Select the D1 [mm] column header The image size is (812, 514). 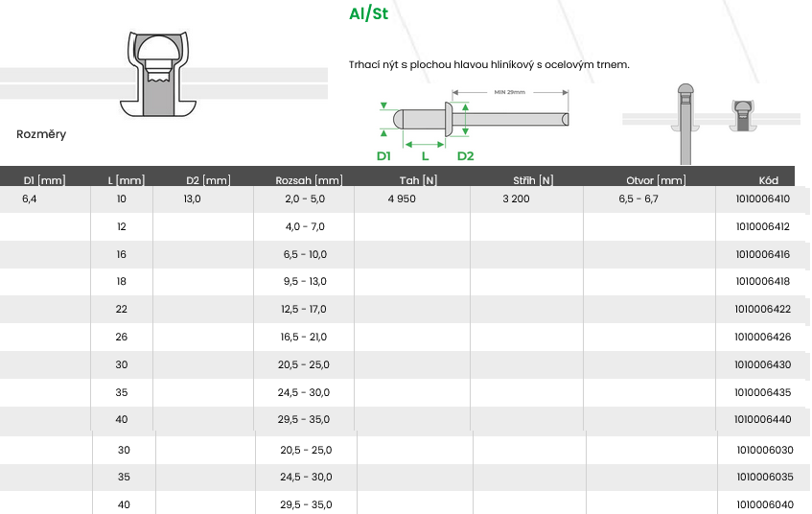(44, 180)
